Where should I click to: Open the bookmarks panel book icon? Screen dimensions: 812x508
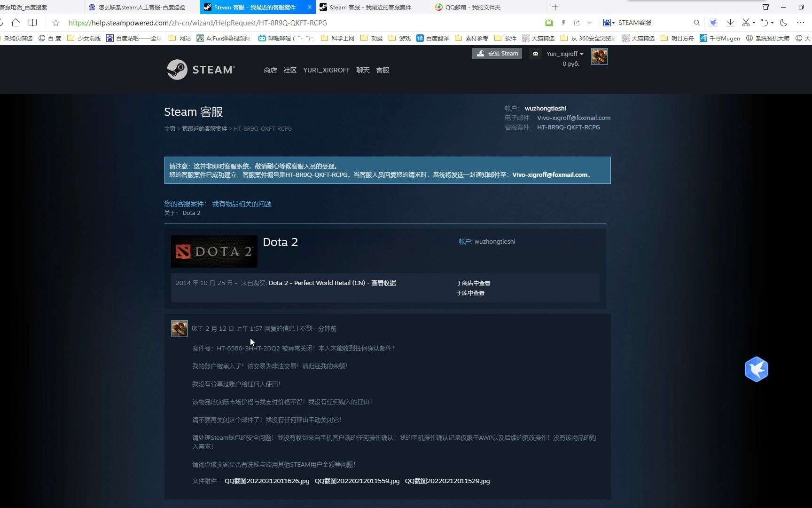coord(32,23)
